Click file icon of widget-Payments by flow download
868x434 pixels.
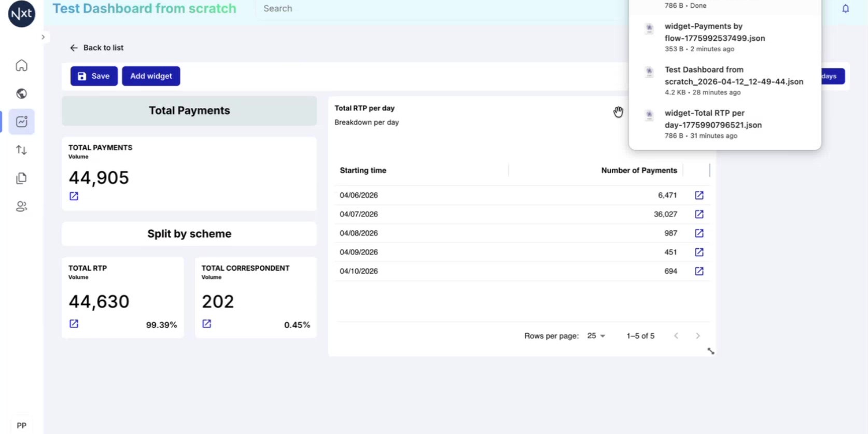coord(649,29)
